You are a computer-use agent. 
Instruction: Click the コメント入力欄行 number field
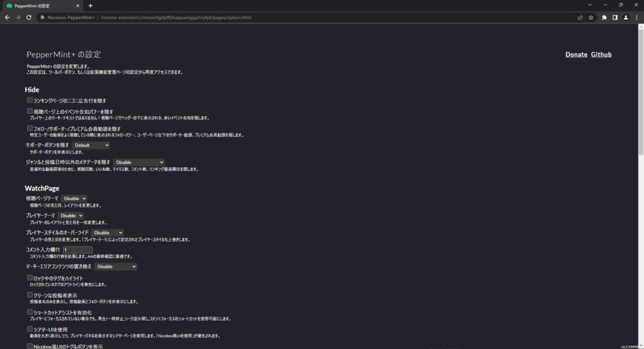77,250
